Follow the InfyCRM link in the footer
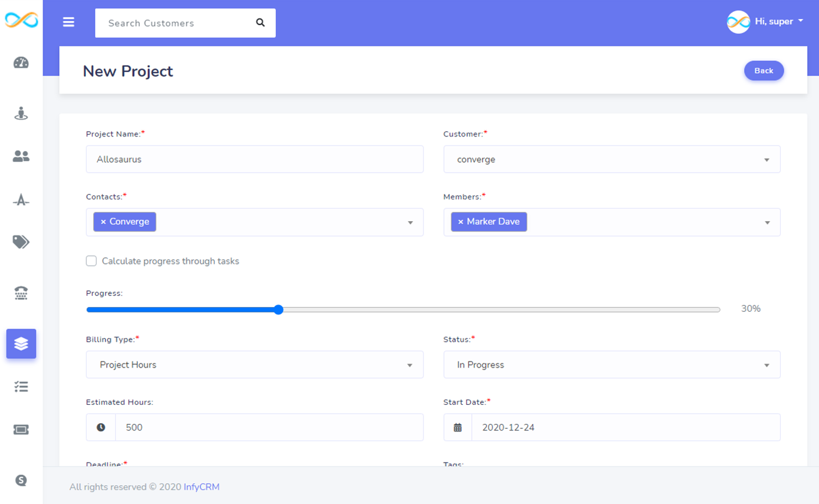819x504 pixels. (x=201, y=486)
